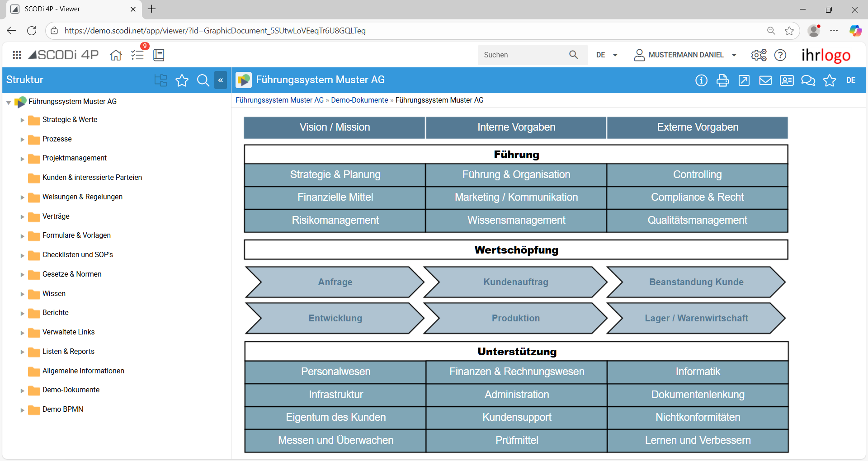Show favorites in Struktur panel
868x461 pixels.
(182, 80)
